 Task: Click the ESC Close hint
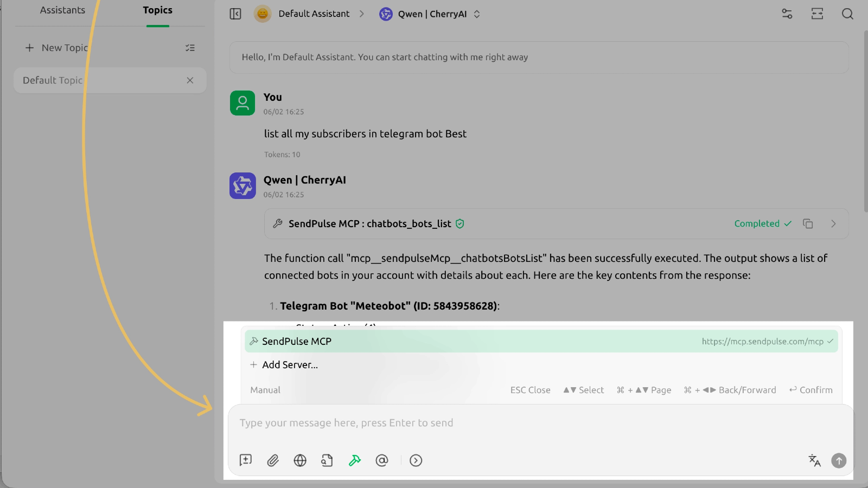[x=530, y=390]
